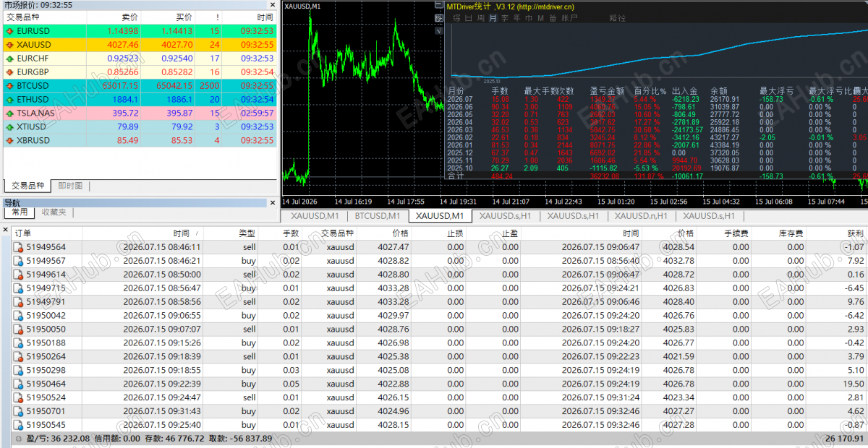Sort orders by the 获利 column header
This screenshot has width=868, height=448.
(855, 233)
